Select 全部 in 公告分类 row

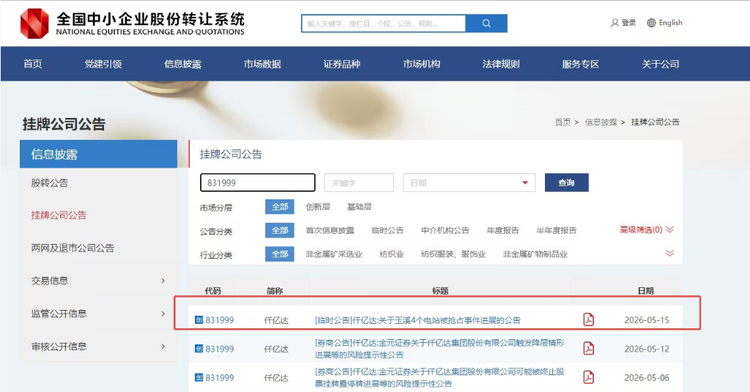pos(280,230)
